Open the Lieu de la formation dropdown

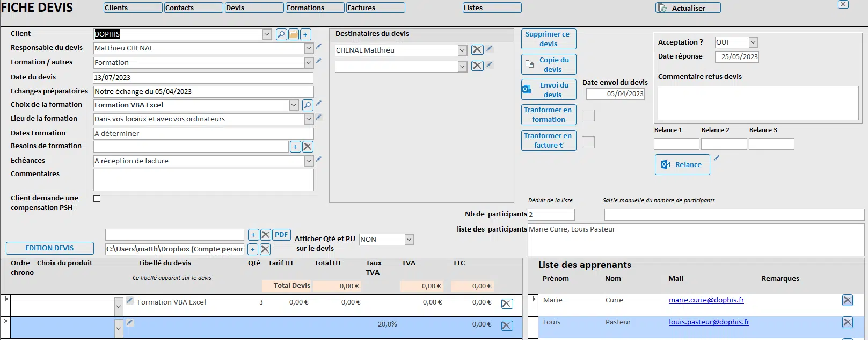309,119
